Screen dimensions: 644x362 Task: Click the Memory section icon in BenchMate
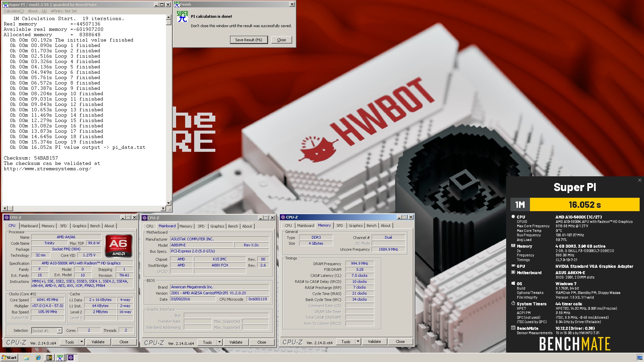[x=513, y=246]
